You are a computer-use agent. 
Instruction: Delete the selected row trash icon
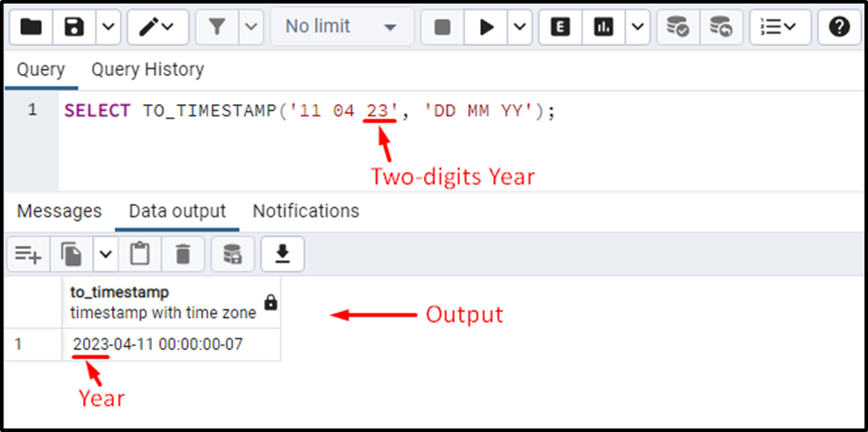[183, 254]
